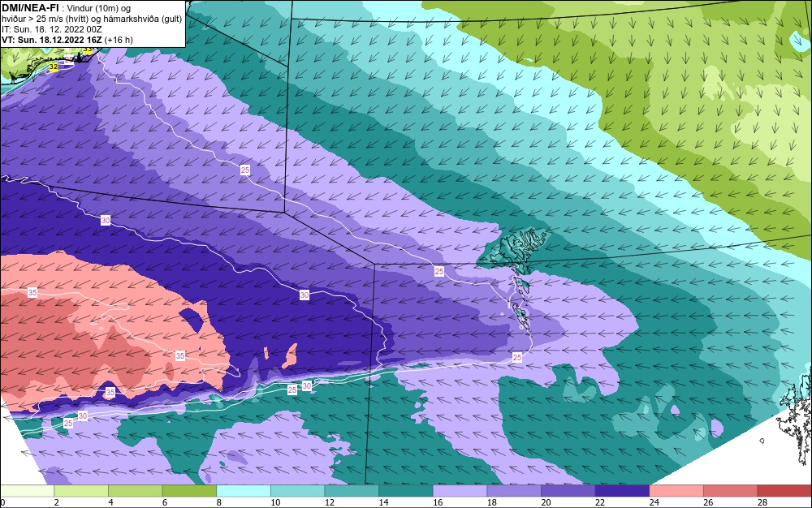Click the 26–28 m/s legend color swatch
The image size is (812, 508).
click(731, 491)
